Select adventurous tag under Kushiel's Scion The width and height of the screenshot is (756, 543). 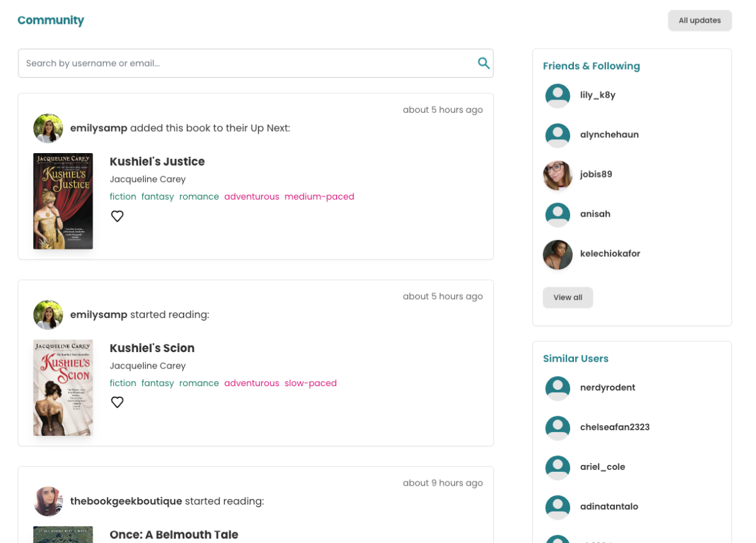[251, 383]
